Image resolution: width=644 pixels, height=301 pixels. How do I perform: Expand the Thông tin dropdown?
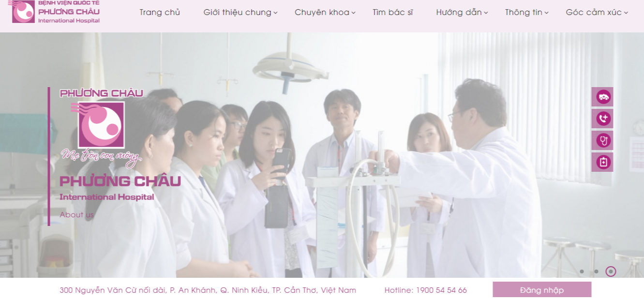coord(527,13)
